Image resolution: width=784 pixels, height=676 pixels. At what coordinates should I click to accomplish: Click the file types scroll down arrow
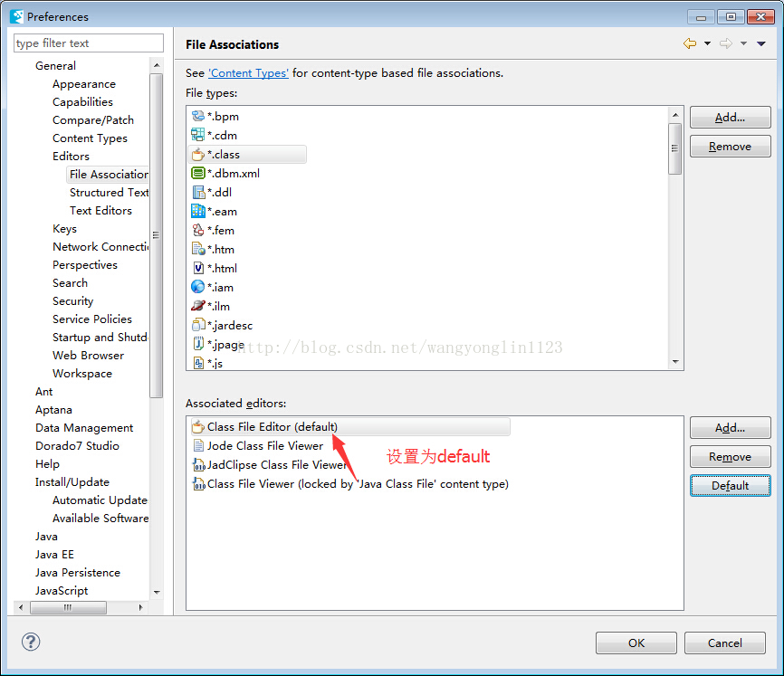coord(675,362)
